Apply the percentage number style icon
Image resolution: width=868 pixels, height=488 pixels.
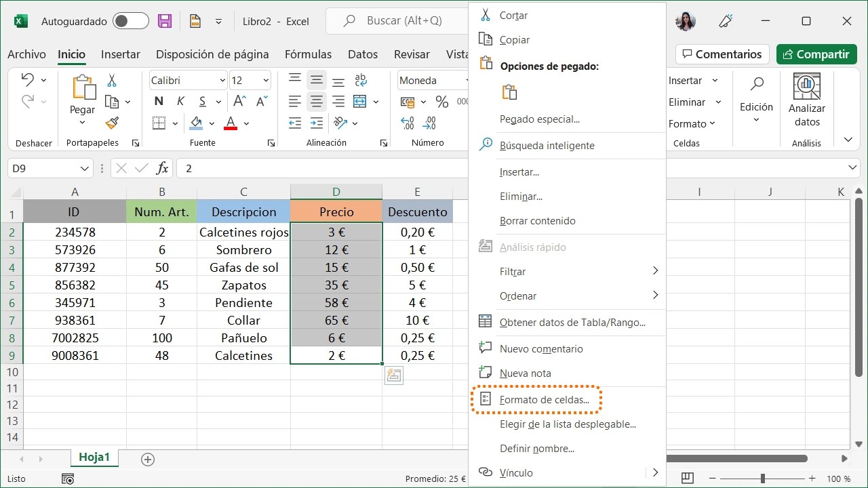click(x=443, y=101)
